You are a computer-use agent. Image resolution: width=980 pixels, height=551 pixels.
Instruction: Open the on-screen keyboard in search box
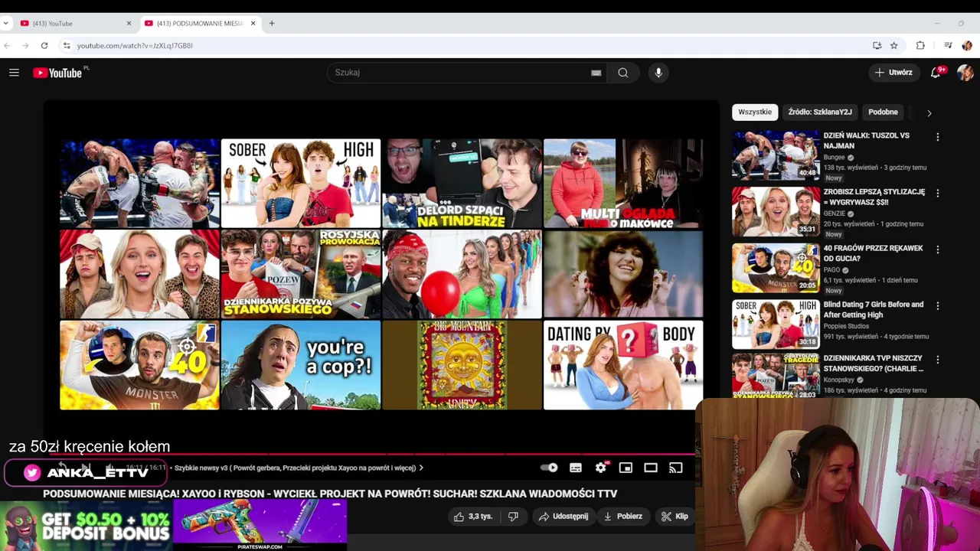(x=596, y=73)
